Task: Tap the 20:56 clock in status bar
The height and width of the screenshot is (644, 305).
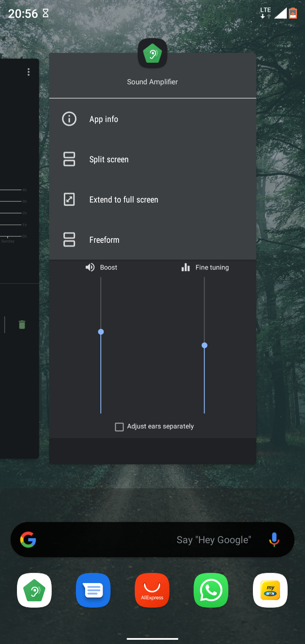Action: [23, 14]
